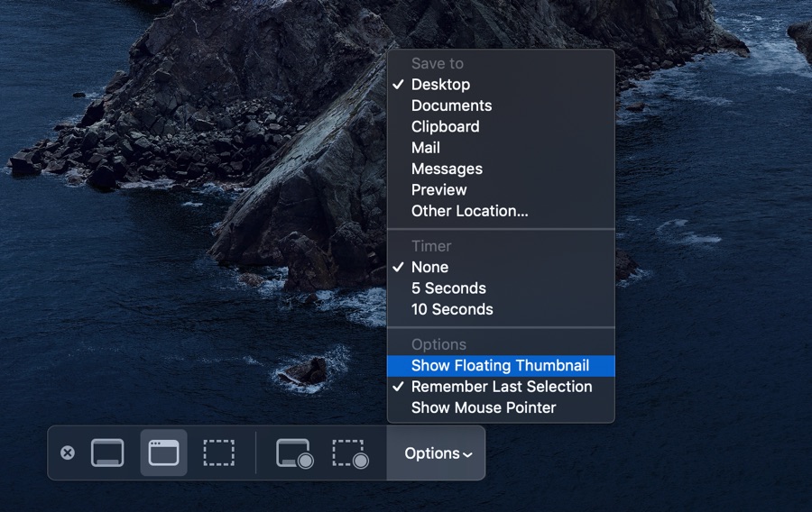The height and width of the screenshot is (512, 812).
Task: Select the Record Entire Screen icon
Action: [295, 453]
